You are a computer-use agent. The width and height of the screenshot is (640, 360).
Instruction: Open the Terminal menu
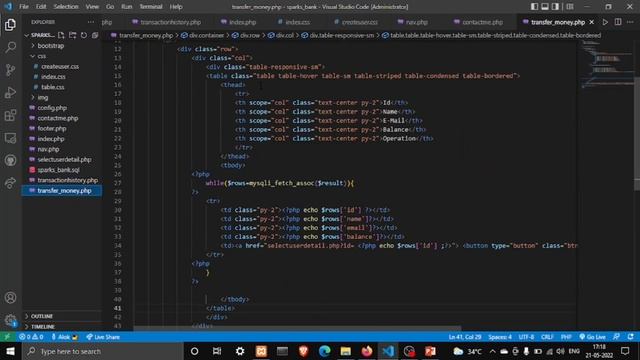[x=151, y=7]
